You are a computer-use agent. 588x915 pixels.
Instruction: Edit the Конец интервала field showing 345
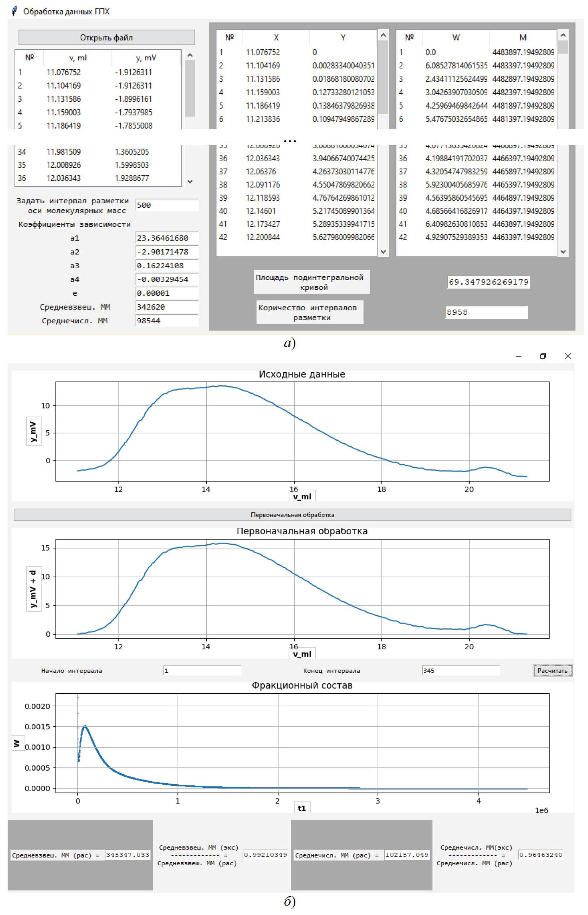coord(461,670)
